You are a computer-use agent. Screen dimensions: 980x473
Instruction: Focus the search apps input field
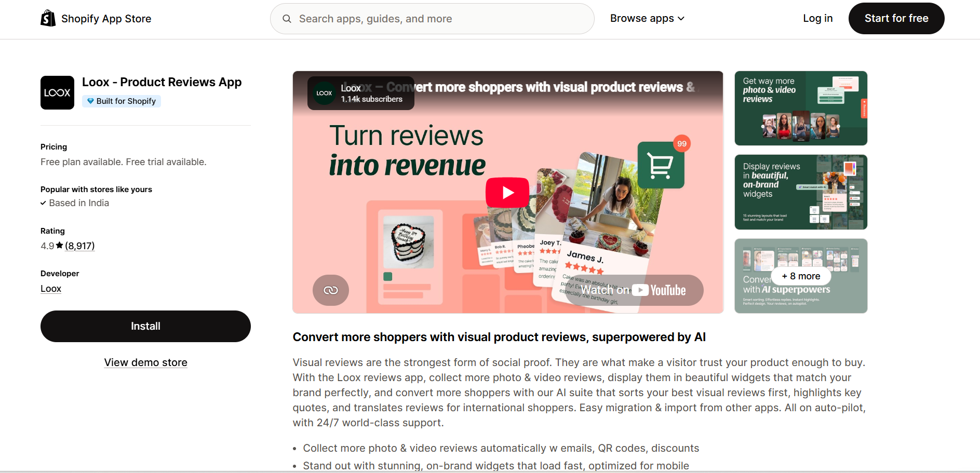click(x=432, y=19)
